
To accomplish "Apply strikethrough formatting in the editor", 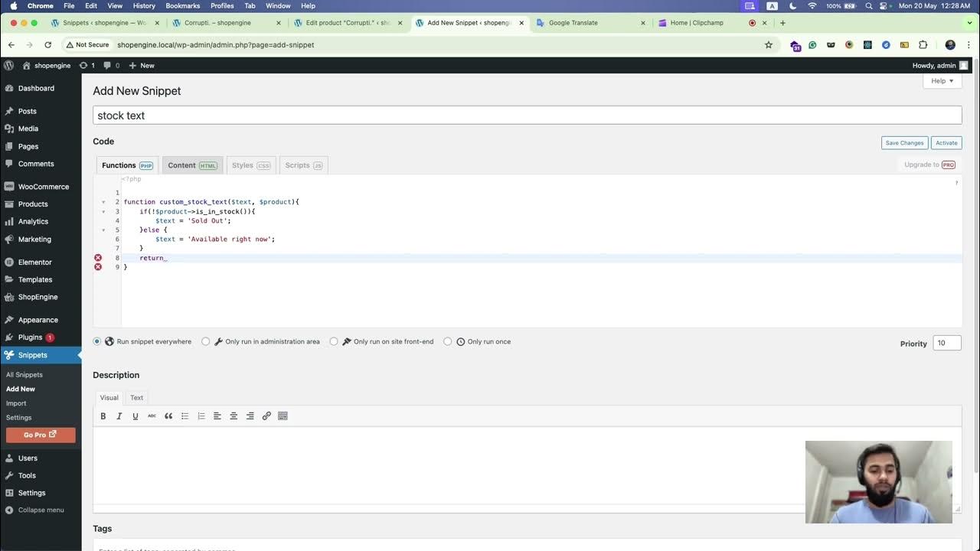I will pos(152,416).
